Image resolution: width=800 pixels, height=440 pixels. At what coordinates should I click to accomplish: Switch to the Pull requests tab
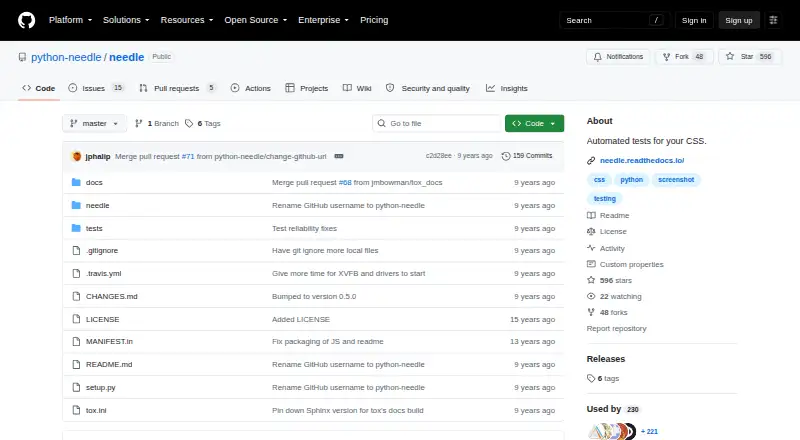(x=177, y=88)
